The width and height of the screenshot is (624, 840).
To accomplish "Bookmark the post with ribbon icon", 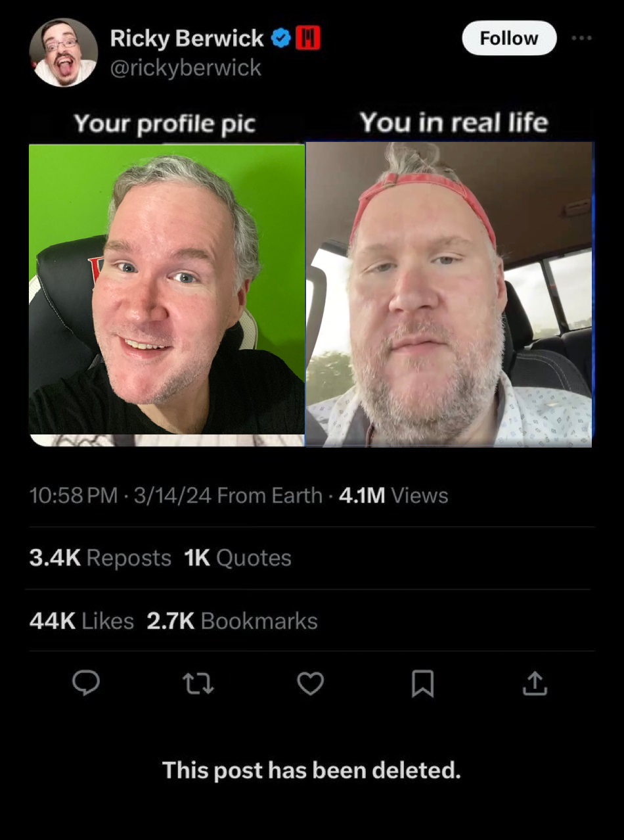I will click(422, 684).
